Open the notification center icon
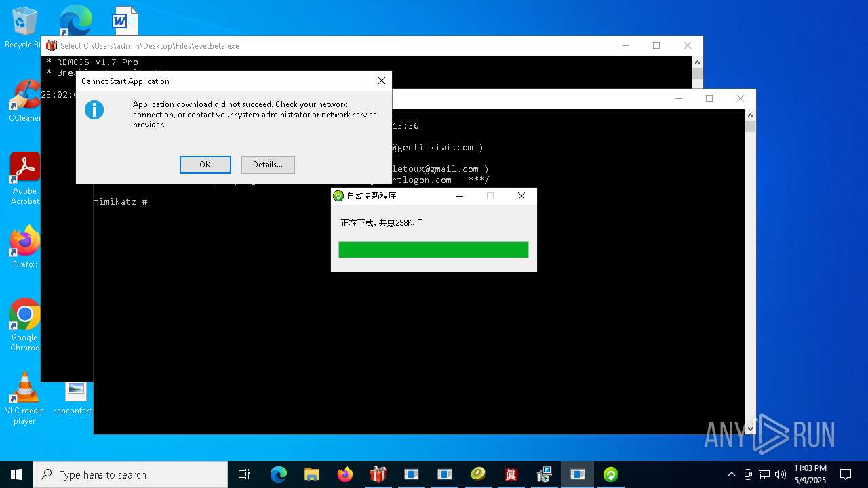Viewport: 868px width, 488px height. click(846, 474)
